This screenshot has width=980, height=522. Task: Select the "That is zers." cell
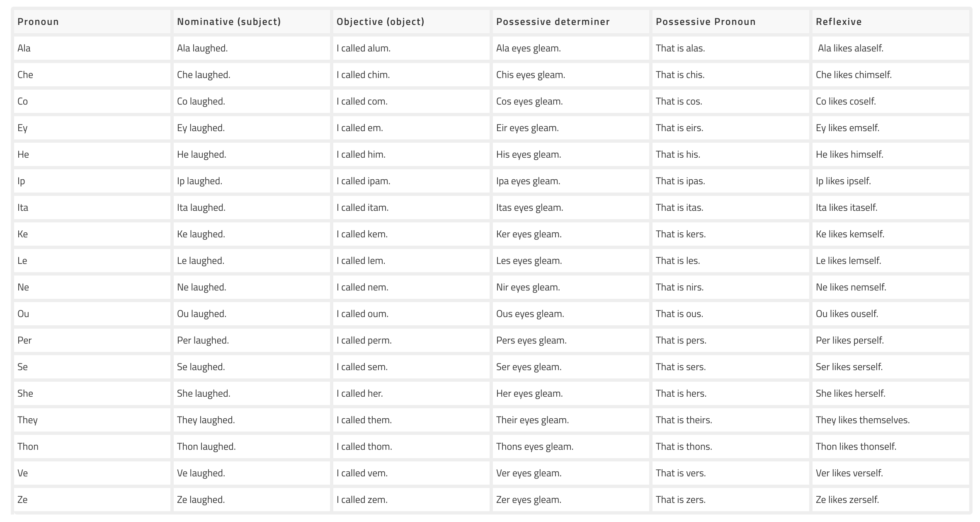(x=681, y=500)
